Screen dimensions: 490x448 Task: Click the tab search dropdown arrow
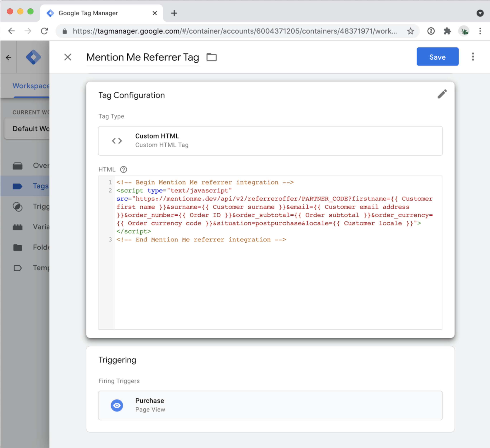click(480, 13)
